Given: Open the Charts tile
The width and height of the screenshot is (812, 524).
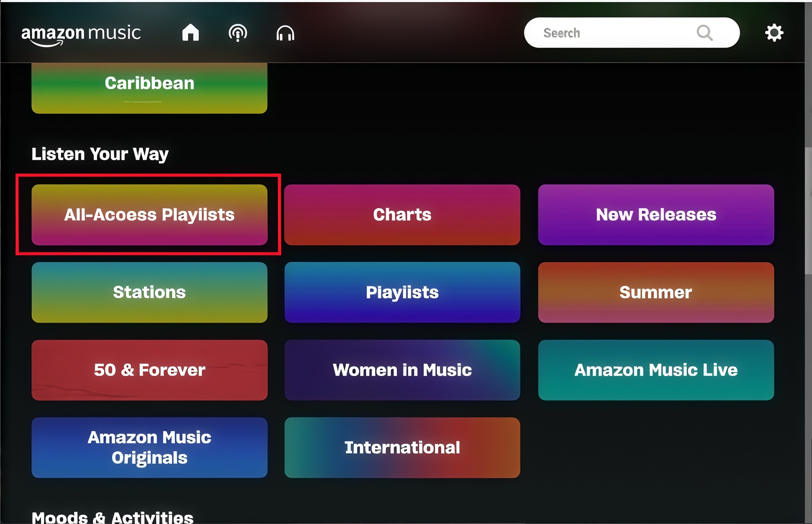Looking at the screenshot, I should [402, 215].
